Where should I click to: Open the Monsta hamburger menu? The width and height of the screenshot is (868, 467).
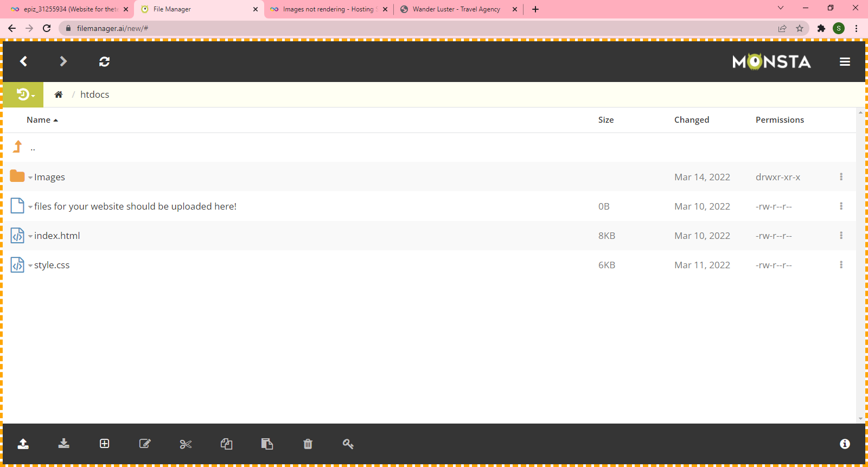pyautogui.click(x=845, y=62)
